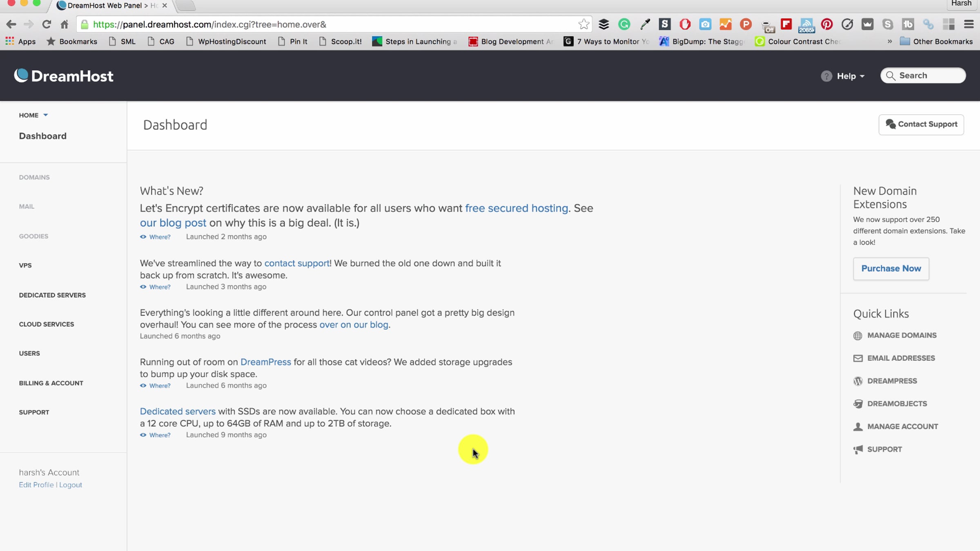Click the DreamHost logo
Viewport: 980px width, 551px height.
tap(64, 76)
